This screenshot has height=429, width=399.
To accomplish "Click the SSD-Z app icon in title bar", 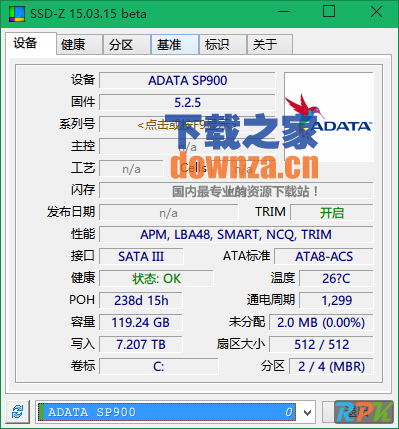I will point(17,14).
